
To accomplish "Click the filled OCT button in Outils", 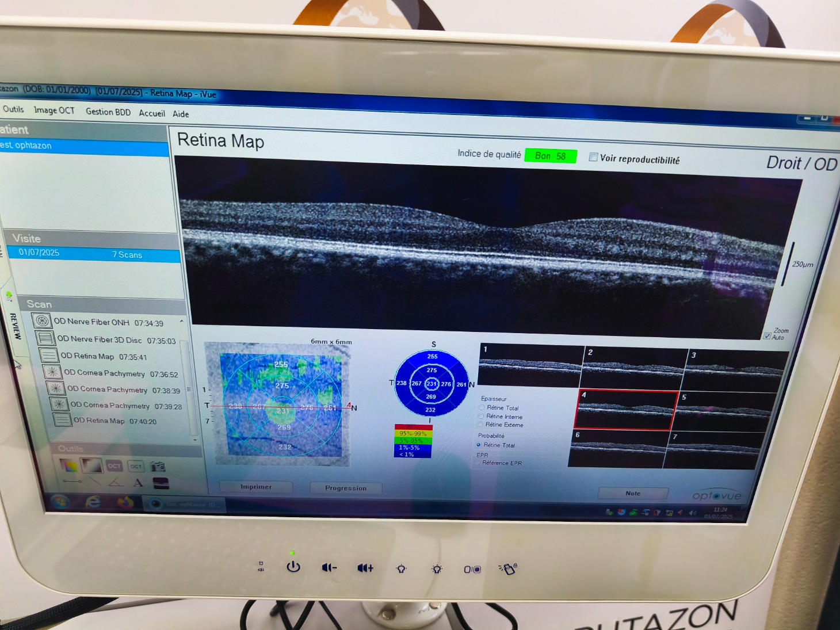I will (114, 466).
